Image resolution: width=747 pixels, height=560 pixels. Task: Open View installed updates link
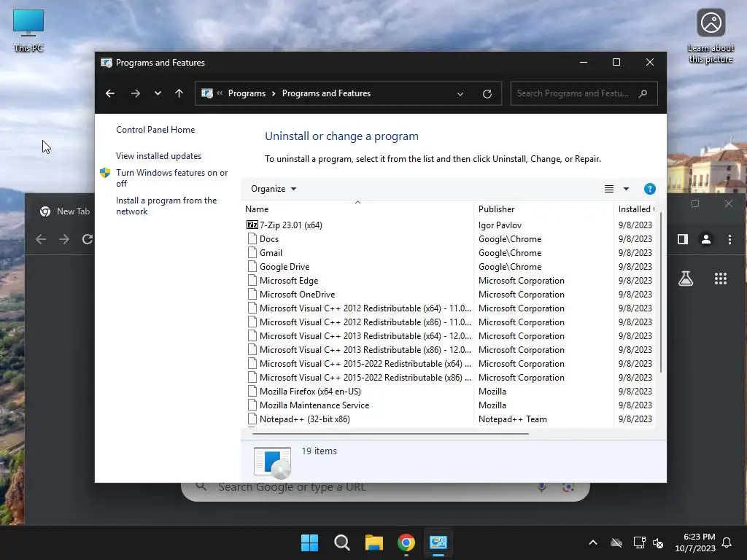click(158, 156)
